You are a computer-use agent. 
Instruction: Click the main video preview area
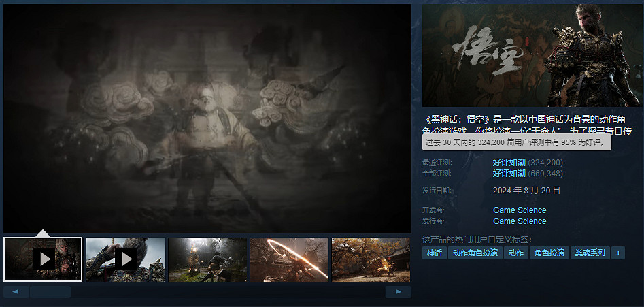click(x=207, y=118)
